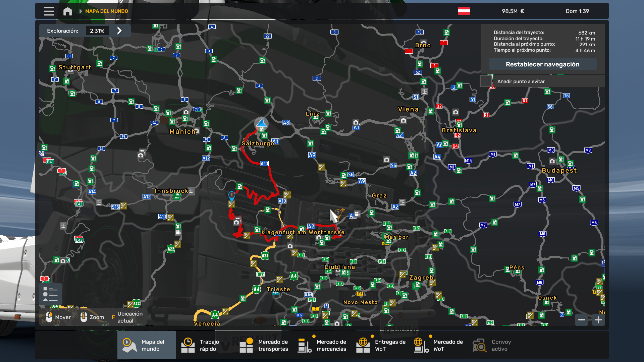The height and width of the screenshot is (362, 644).
Task: Open the hamburger main menu
Action: pos(49,11)
